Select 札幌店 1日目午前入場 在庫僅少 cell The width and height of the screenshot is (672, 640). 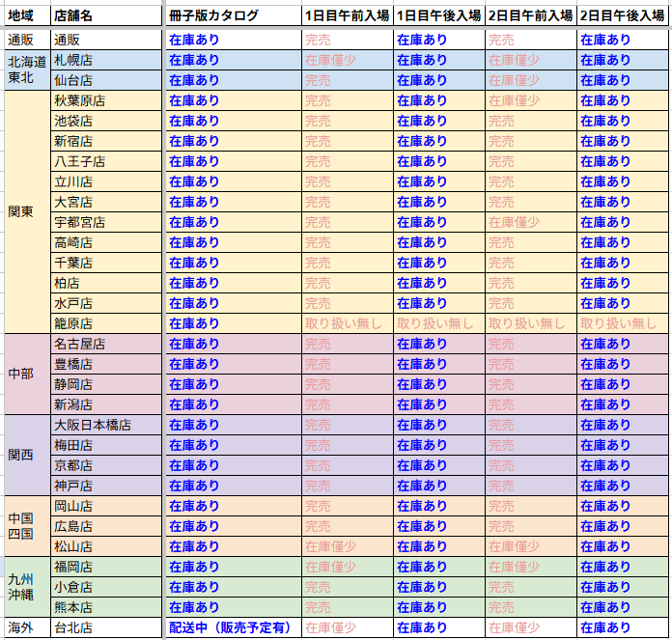[348, 61]
